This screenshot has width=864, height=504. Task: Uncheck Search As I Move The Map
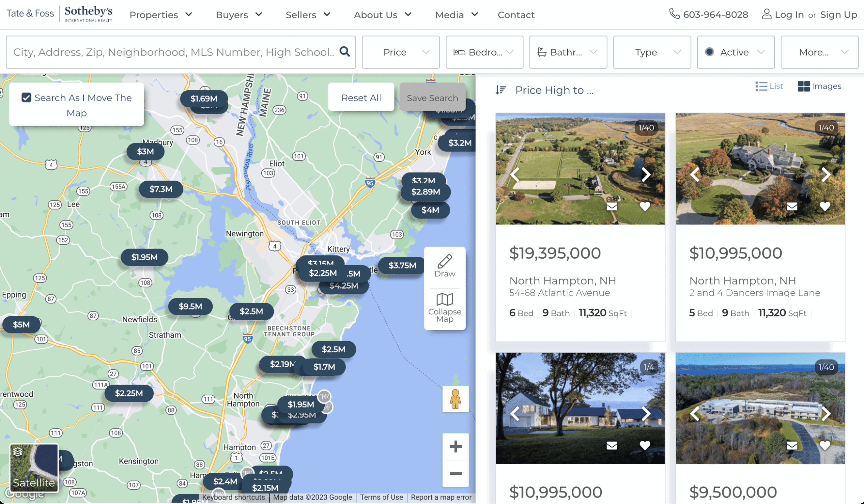[27, 98]
